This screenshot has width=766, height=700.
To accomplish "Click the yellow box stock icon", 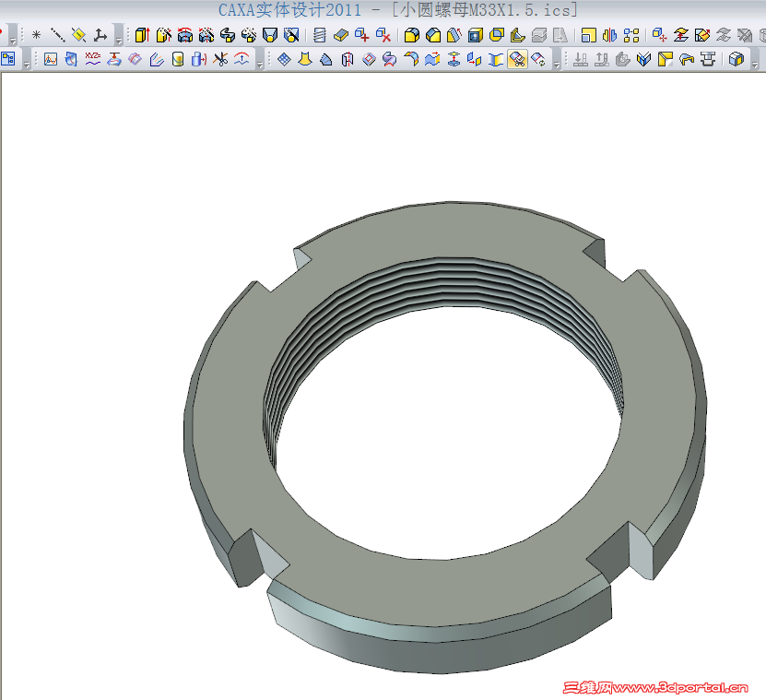I will coord(737,59).
